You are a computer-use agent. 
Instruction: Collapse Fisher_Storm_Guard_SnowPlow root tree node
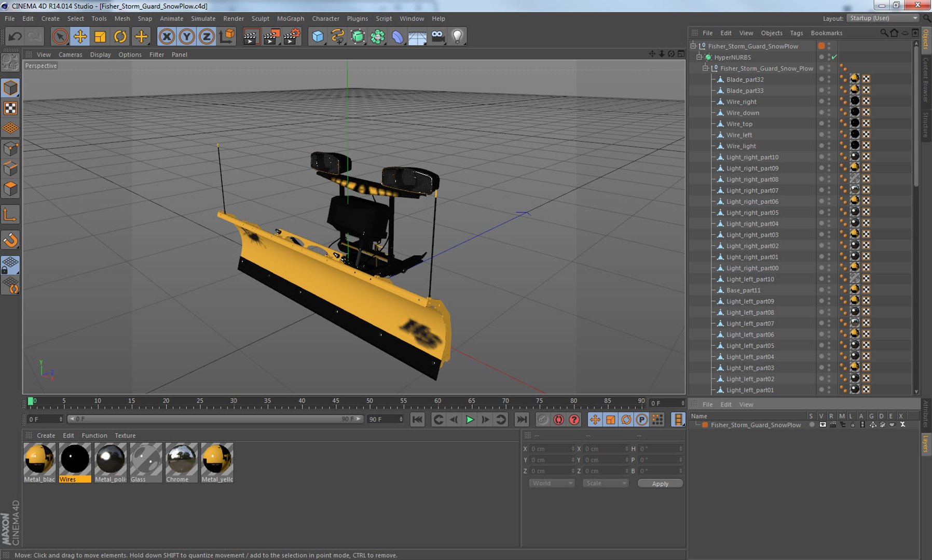693,46
